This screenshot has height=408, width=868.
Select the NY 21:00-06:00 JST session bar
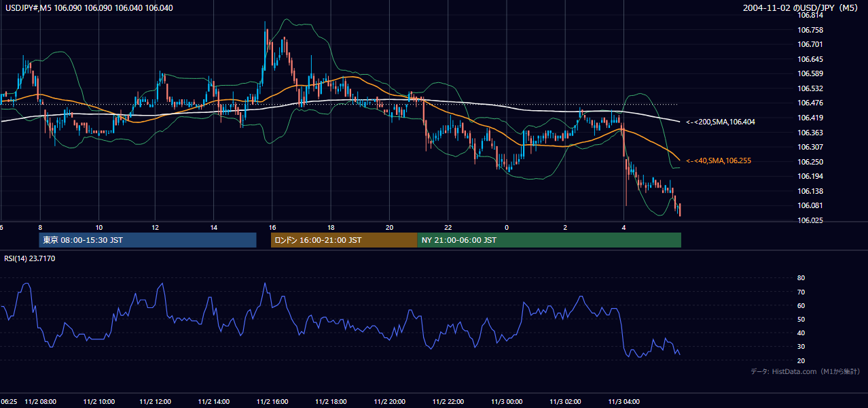(x=549, y=240)
